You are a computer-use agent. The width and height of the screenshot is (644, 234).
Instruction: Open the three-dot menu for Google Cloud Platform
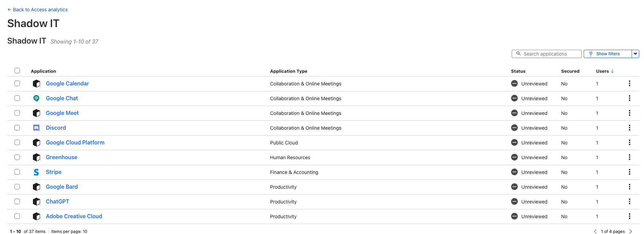tap(630, 143)
